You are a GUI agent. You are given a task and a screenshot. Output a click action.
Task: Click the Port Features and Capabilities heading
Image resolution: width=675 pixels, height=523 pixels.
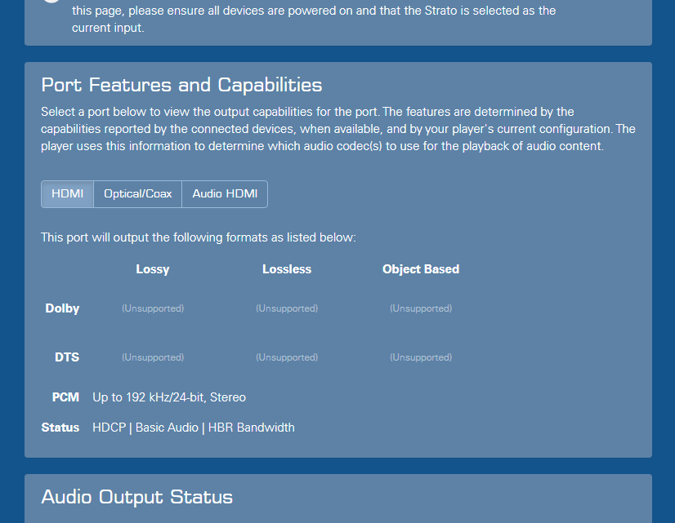(181, 86)
